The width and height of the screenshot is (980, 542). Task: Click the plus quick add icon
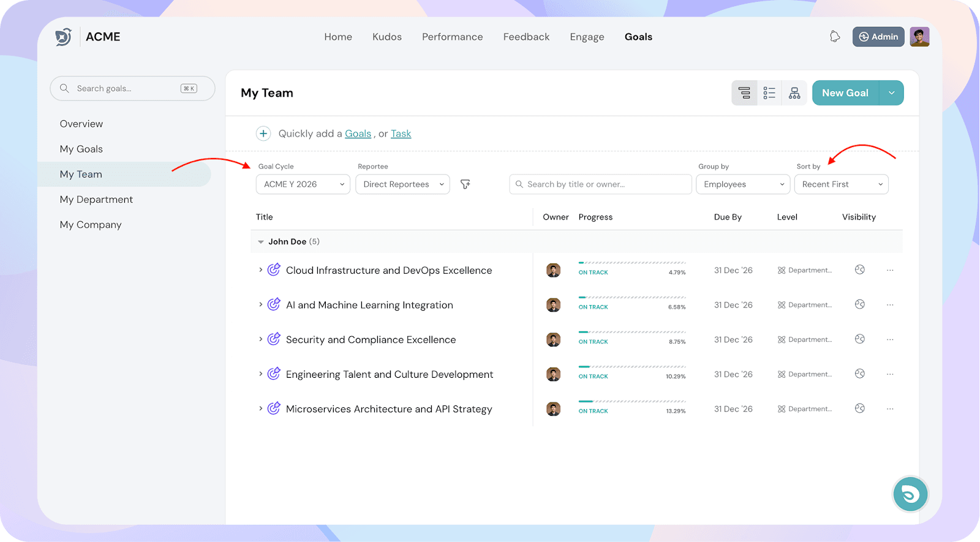(263, 134)
